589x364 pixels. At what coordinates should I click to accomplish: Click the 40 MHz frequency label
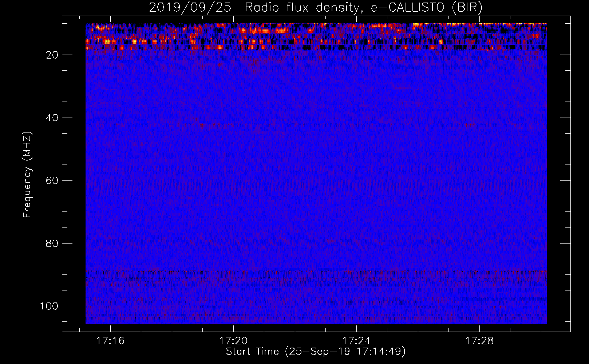coord(52,118)
